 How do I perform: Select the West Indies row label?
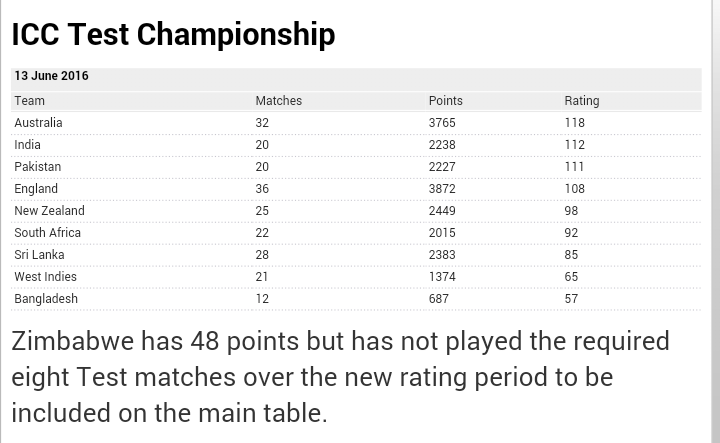pyautogui.click(x=45, y=277)
